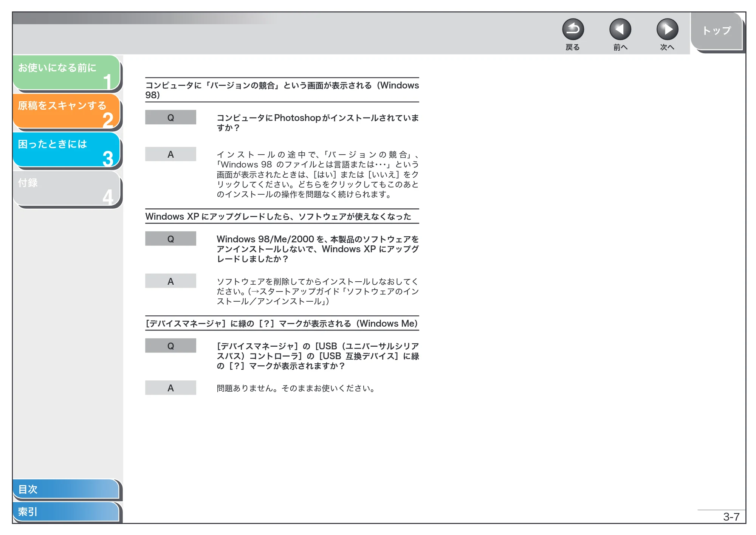Click question about USB 互換デバイス

click(x=318, y=356)
